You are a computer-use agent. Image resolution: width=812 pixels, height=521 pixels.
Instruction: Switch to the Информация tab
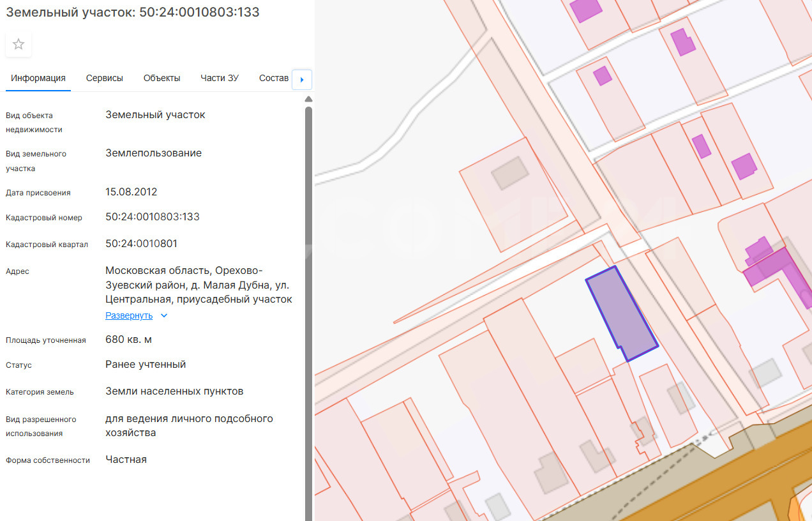[x=38, y=79]
